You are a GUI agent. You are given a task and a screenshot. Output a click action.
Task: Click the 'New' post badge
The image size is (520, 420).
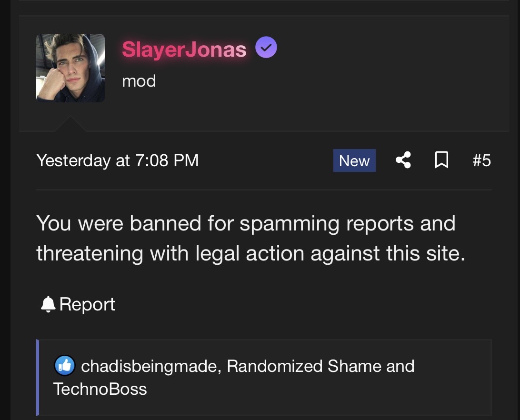[x=354, y=160]
